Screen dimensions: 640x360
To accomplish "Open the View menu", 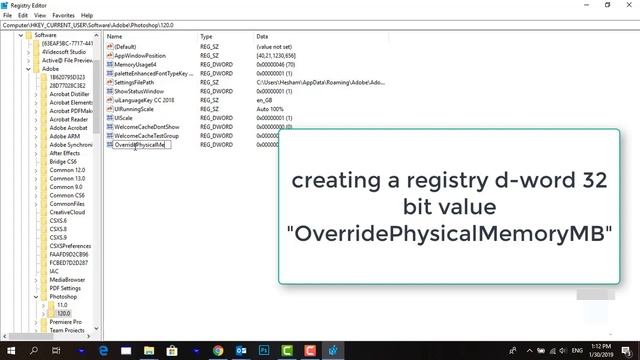I will pyautogui.click(x=40, y=16).
